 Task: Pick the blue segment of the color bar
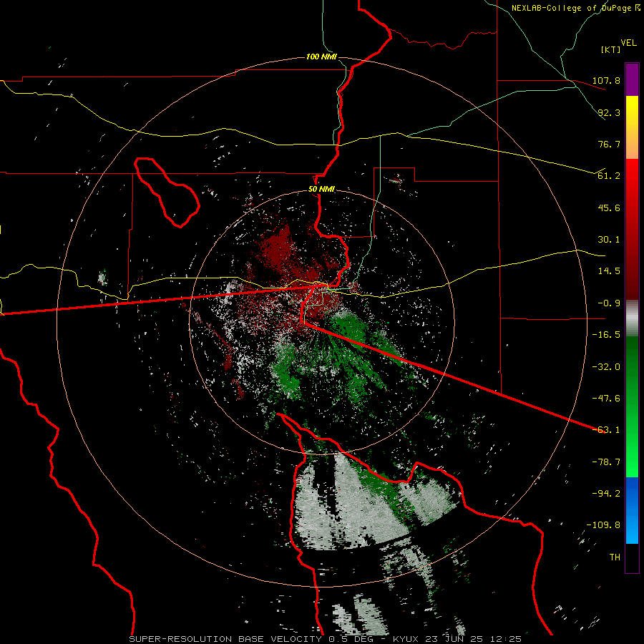click(x=632, y=510)
